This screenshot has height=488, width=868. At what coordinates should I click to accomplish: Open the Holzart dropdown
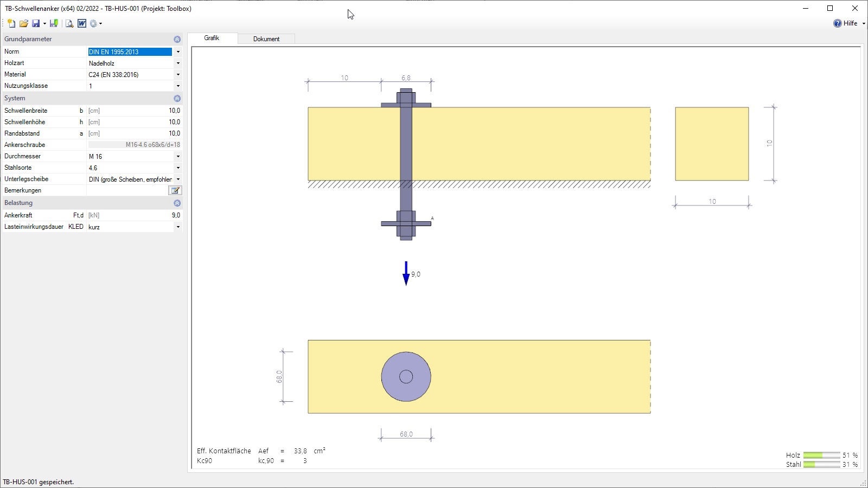[x=178, y=63]
